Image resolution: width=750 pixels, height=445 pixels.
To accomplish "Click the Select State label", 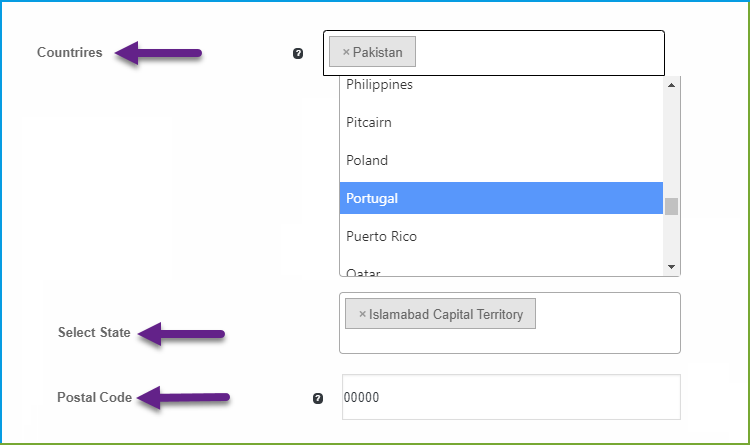I will pos(94,332).
